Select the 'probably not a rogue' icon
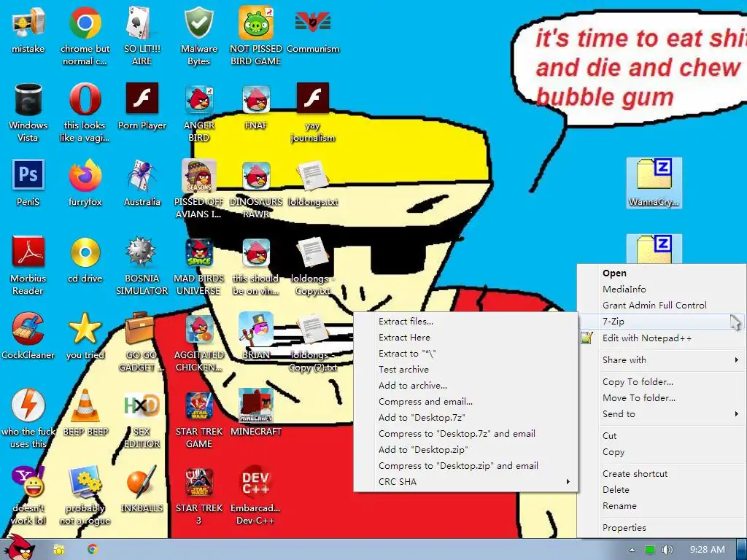The image size is (747, 560). pyautogui.click(x=85, y=482)
